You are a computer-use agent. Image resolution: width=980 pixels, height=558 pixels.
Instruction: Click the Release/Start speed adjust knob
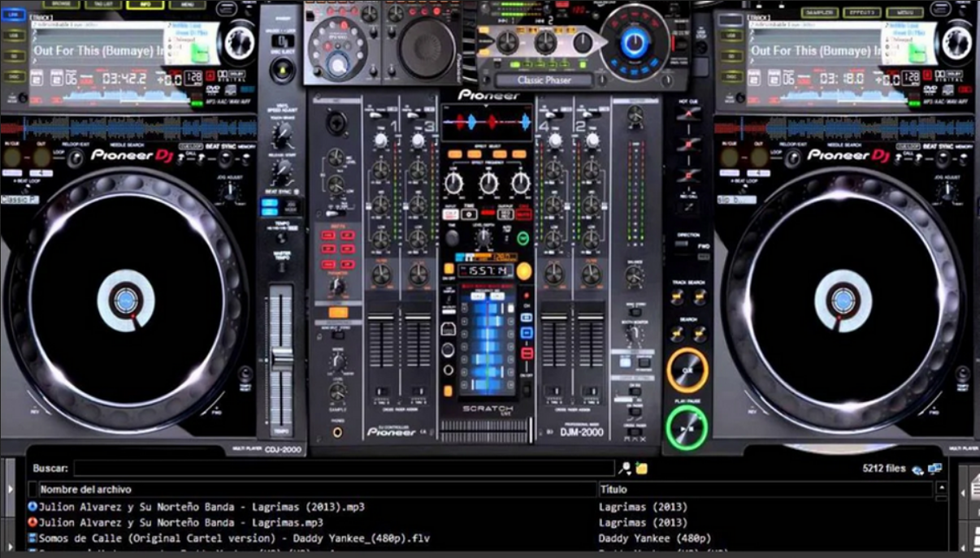tap(282, 171)
